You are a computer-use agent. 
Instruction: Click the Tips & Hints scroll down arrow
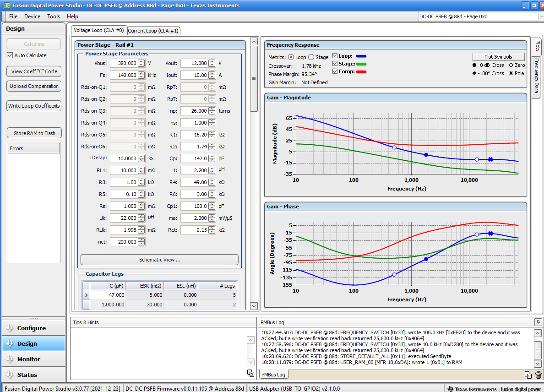(250, 362)
